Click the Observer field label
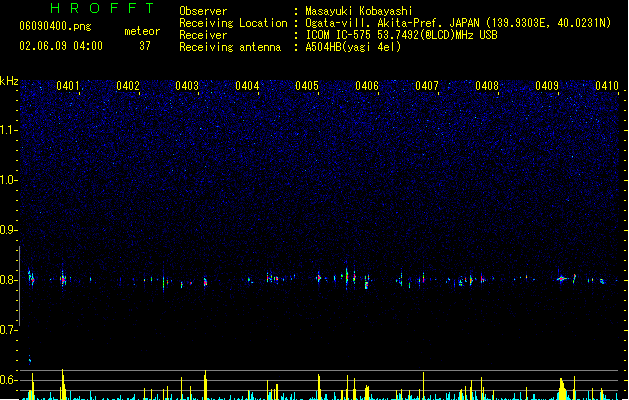This screenshot has height=400, width=629. [x=203, y=11]
